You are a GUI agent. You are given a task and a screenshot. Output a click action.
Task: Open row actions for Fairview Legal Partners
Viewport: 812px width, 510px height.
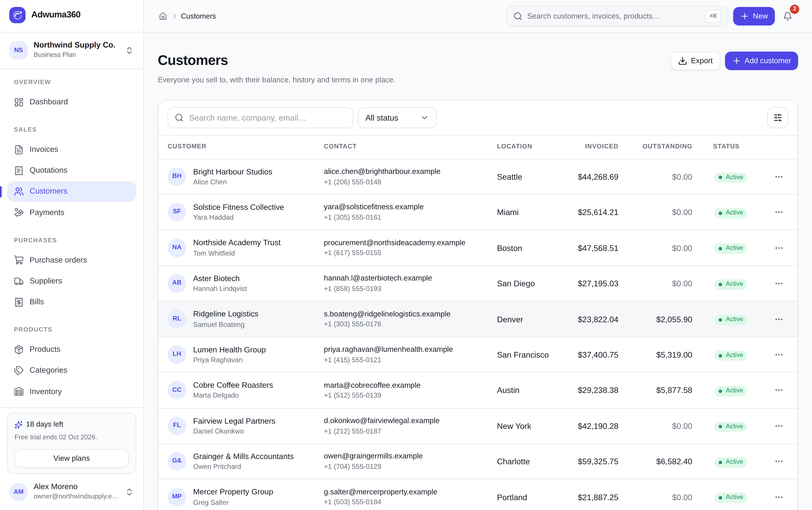coord(779,426)
